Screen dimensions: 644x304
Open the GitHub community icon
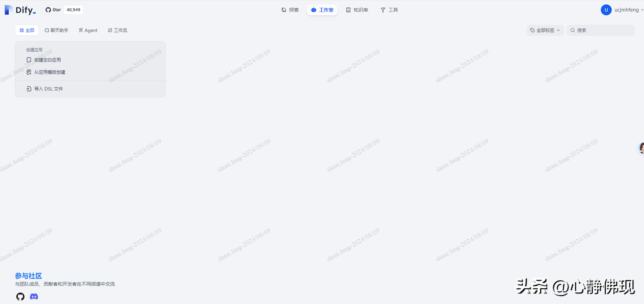20,297
